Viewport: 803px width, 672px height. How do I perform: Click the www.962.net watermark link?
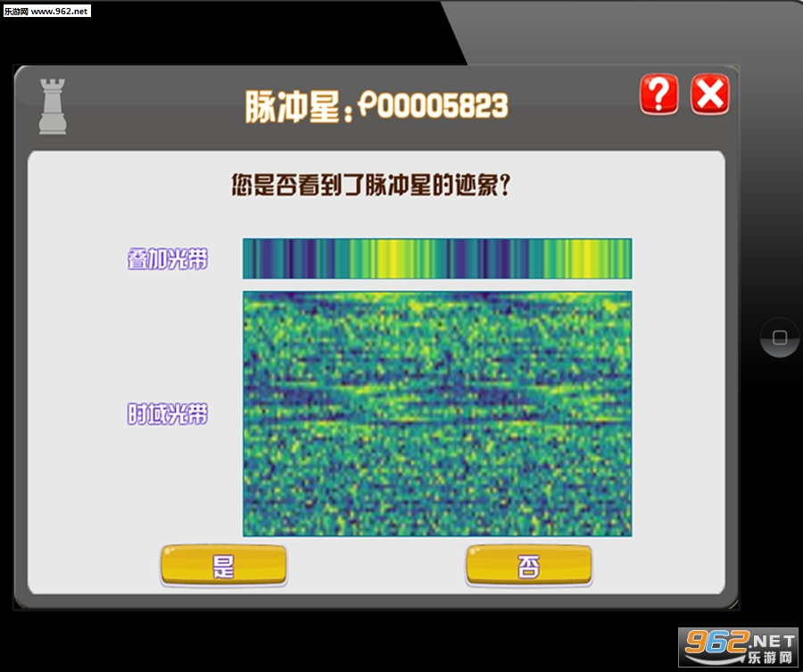(46, 11)
